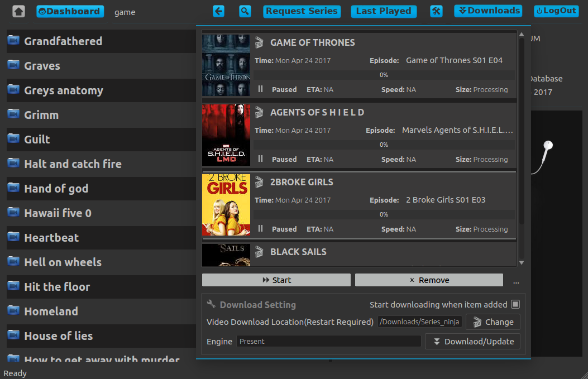The image size is (588, 379).
Task: Click the LogOut button
Action: point(556,11)
